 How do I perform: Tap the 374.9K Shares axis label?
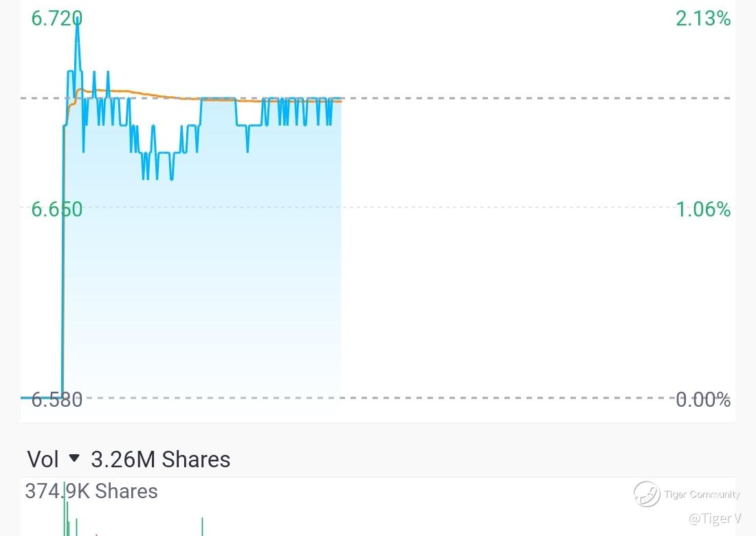tap(91, 491)
